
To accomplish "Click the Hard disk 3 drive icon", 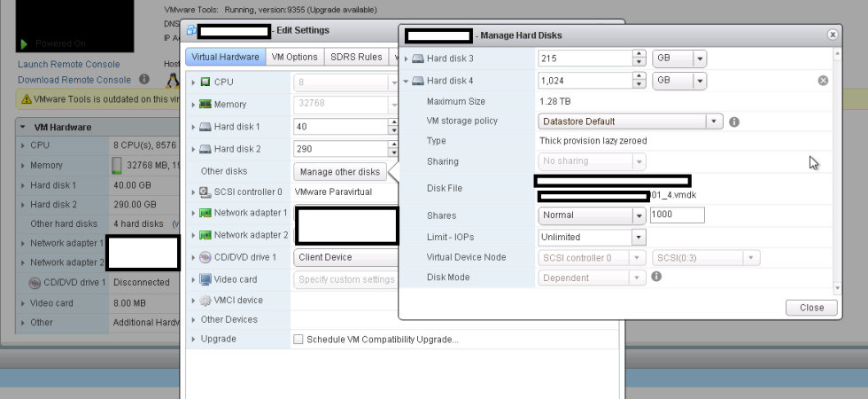I will (418, 59).
